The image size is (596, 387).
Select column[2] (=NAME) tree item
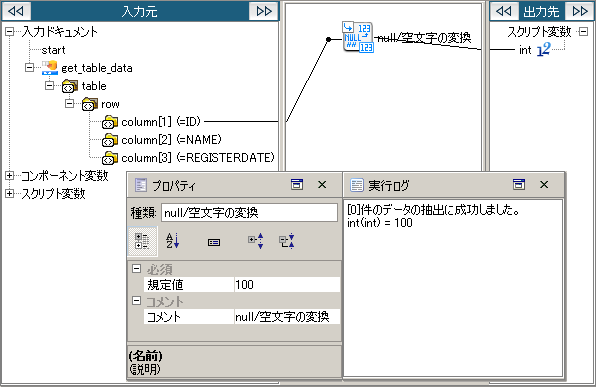click(x=171, y=140)
